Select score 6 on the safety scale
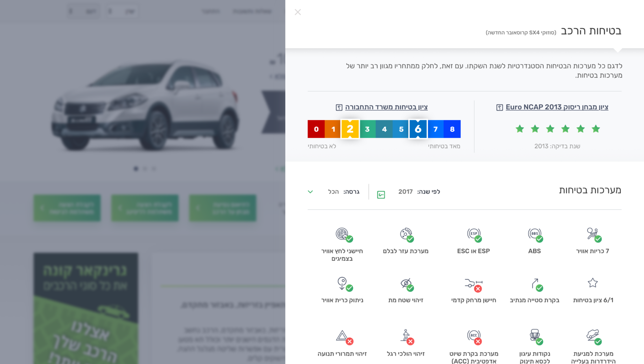The width and height of the screenshot is (644, 364). click(x=418, y=129)
